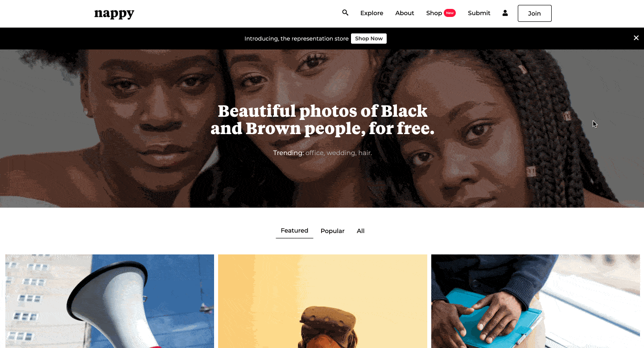Open the Explore menu
644x348 pixels.
tap(372, 13)
